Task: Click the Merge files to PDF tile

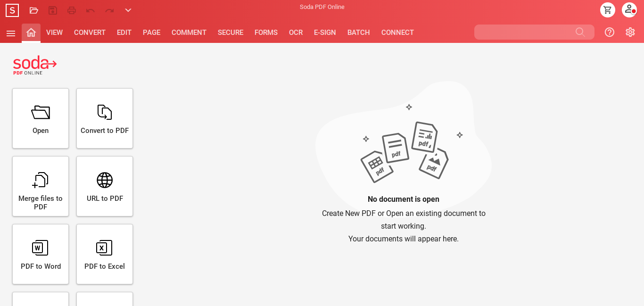Action: click(41, 186)
